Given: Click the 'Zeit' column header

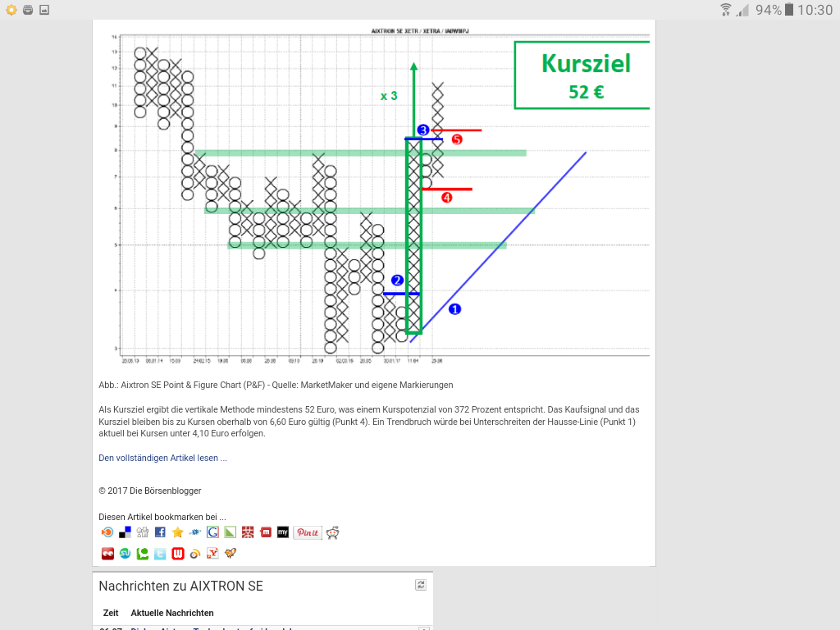Looking at the screenshot, I should click(111, 613).
